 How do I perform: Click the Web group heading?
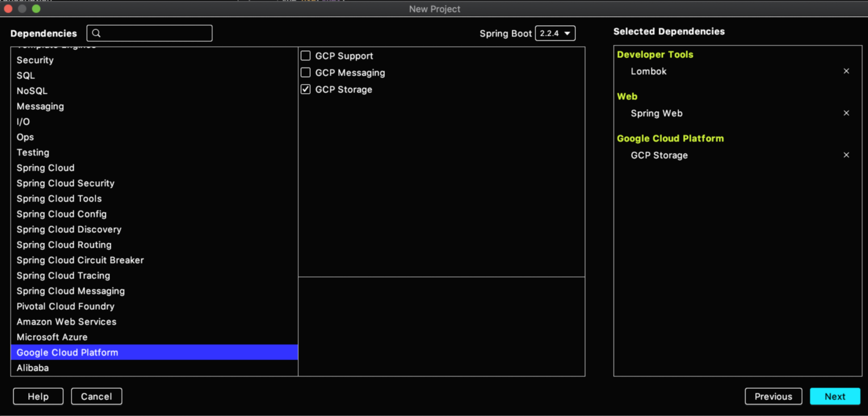point(627,96)
